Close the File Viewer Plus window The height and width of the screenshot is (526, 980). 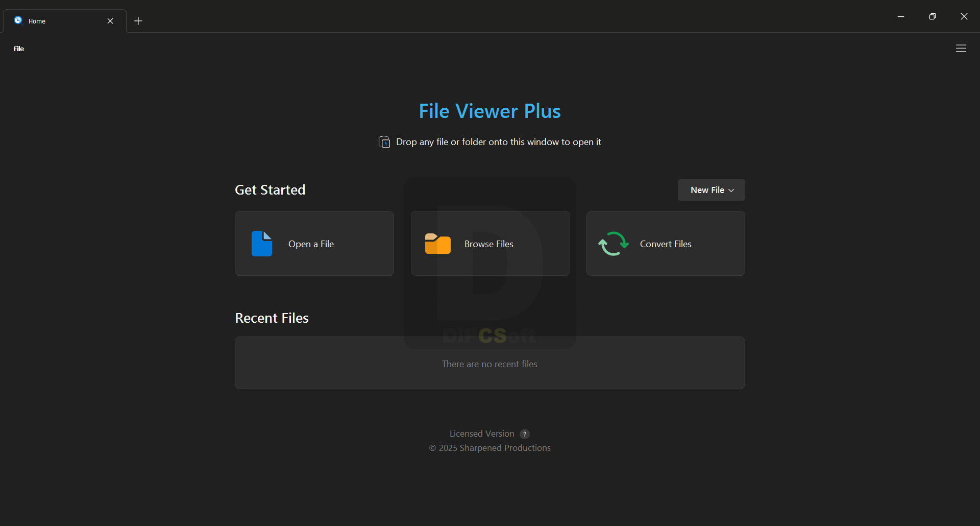coord(964,16)
